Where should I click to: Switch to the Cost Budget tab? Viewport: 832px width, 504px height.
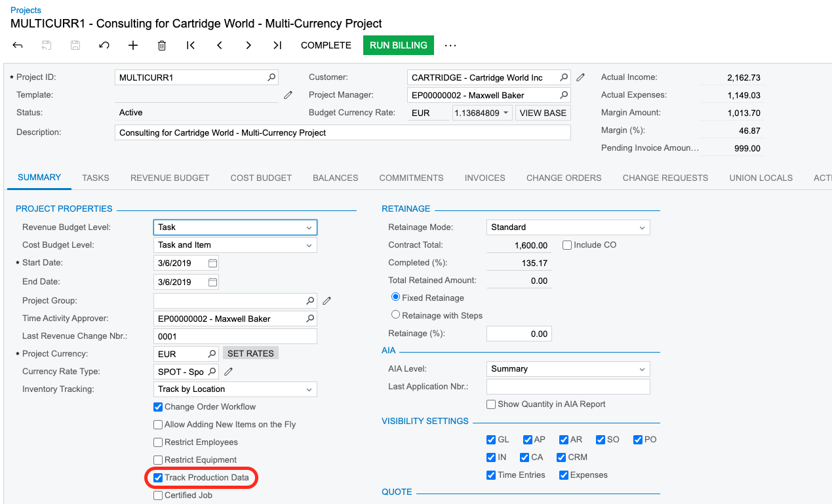tap(261, 178)
